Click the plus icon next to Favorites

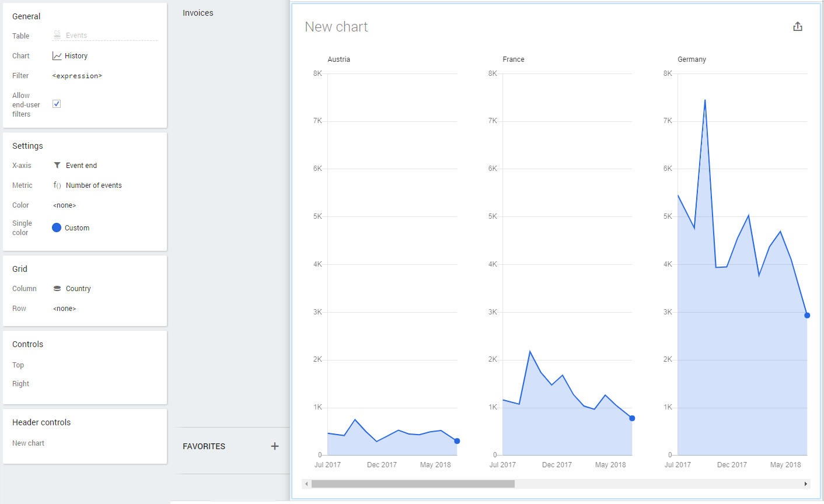[x=275, y=446]
